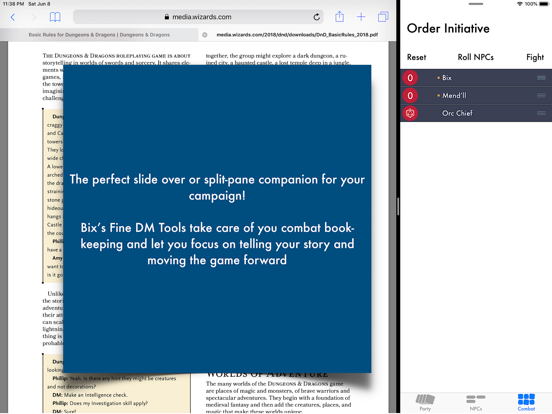
Task: Tap Bix's red initiative value circle
Action: pyautogui.click(x=410, y=78)
